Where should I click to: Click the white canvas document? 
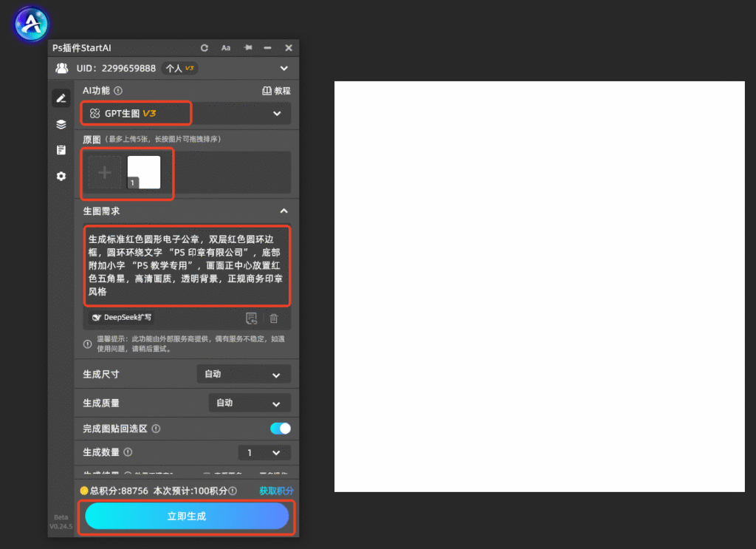point(540,287)
